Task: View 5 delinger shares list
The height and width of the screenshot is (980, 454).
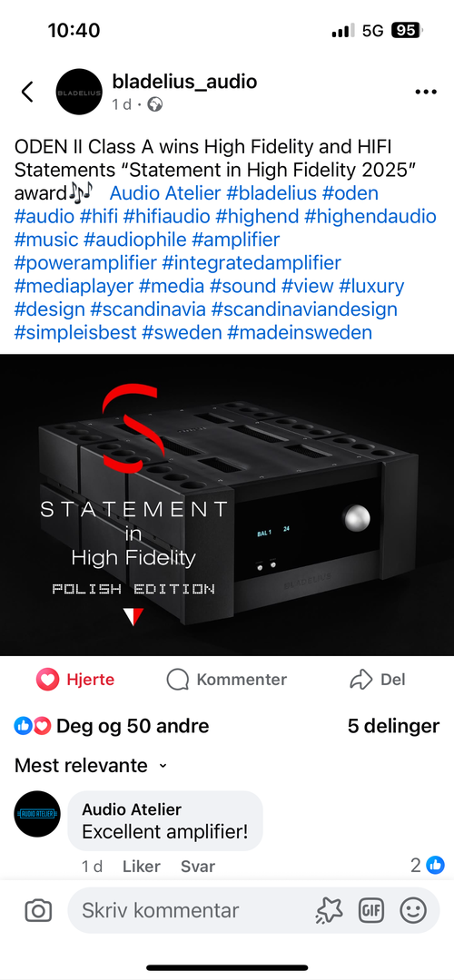Action: [393, 726]
